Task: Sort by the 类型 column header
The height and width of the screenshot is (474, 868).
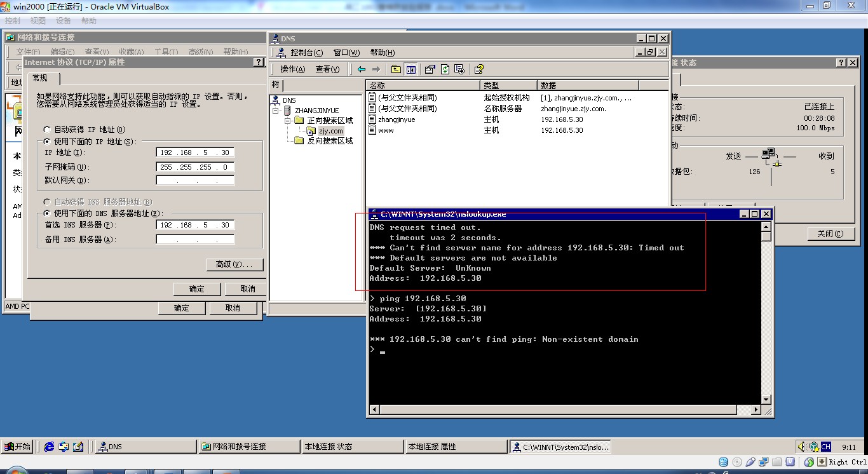Action: tap(509, 85)
